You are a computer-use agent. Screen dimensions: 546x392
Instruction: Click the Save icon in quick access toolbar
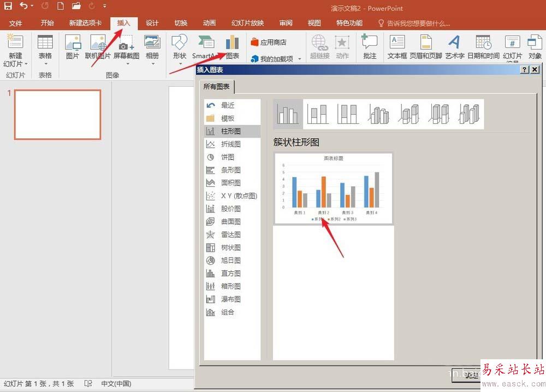[8, 5]
